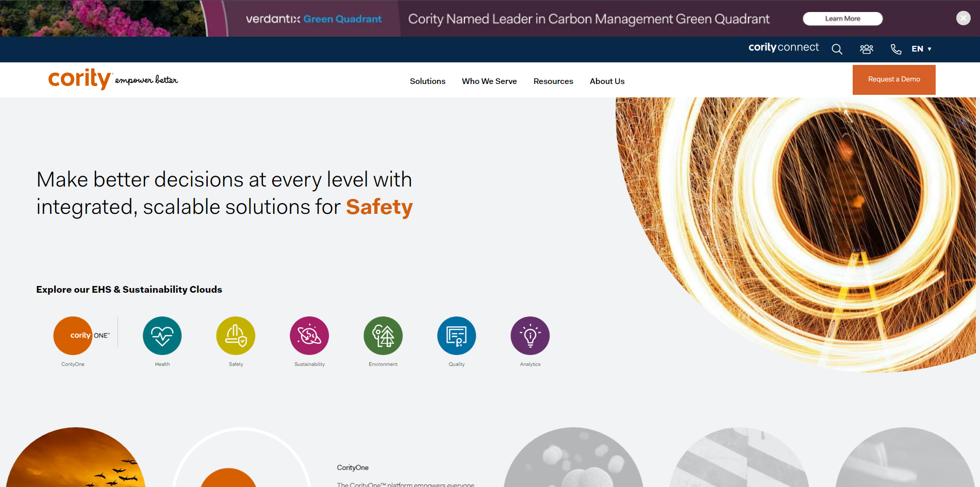Click the CorityOne label under the icon
The width and height of the screenshot is (980, 487).
pyautogui.click(x=73, y=364)
